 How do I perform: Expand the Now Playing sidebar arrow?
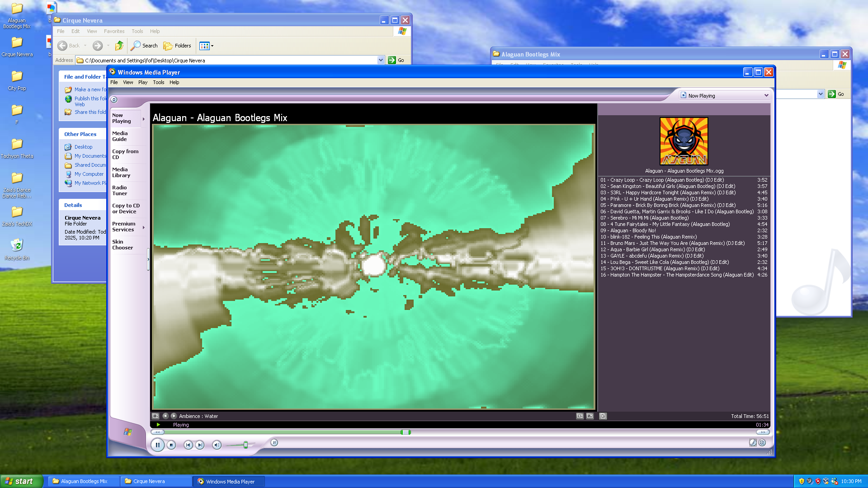pos(143,119)
